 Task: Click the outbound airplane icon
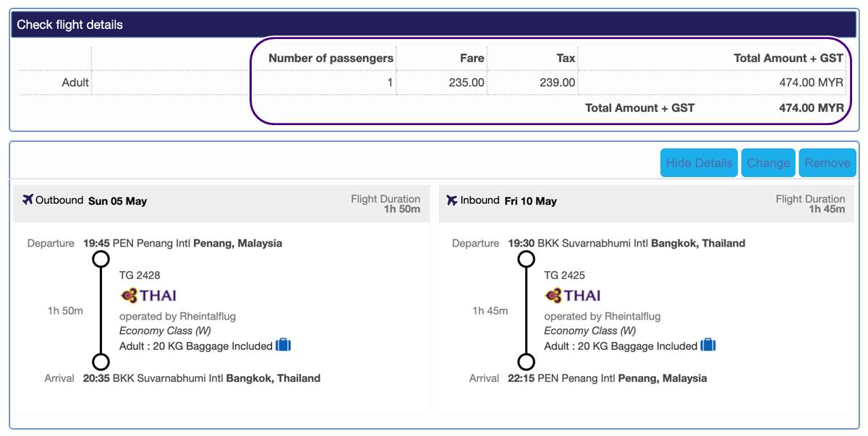coord(28,200)
